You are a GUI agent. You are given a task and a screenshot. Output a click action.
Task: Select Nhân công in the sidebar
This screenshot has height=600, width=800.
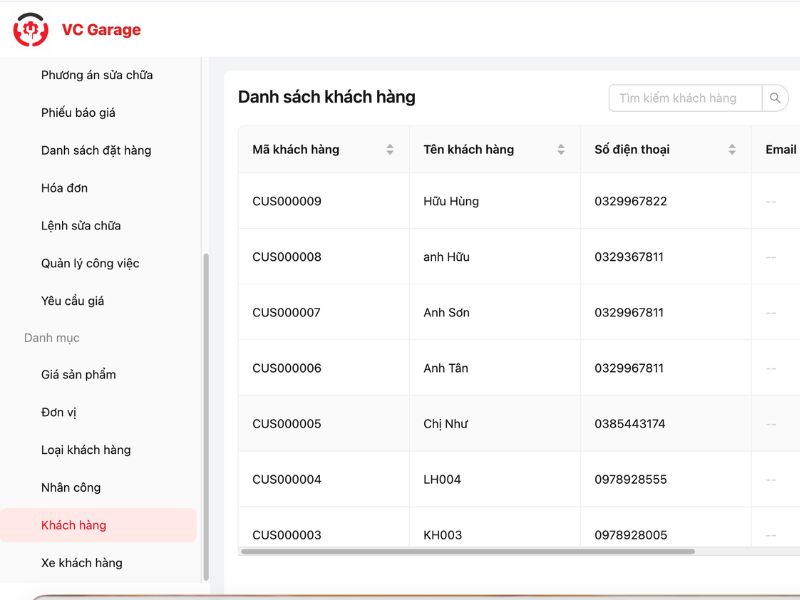(x=68, y=487)
